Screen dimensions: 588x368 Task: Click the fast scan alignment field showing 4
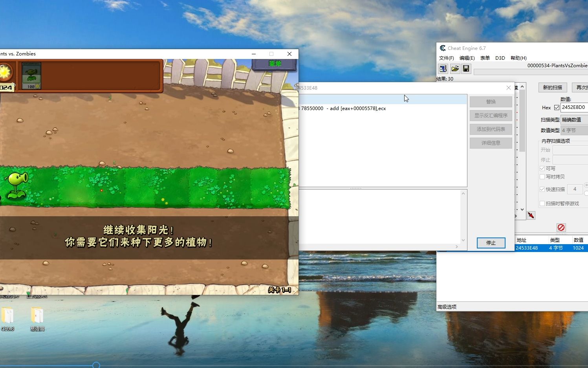(575, 189)
